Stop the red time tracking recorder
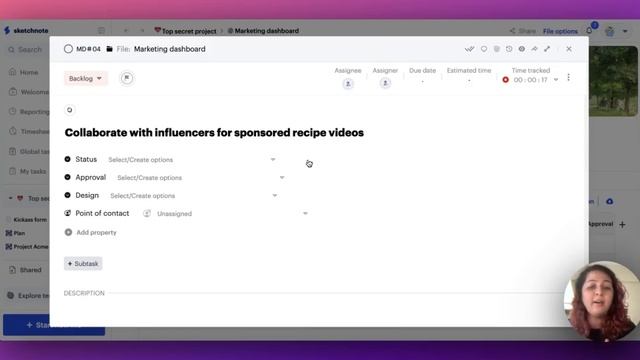640x360 pixels. coord(506,80)
